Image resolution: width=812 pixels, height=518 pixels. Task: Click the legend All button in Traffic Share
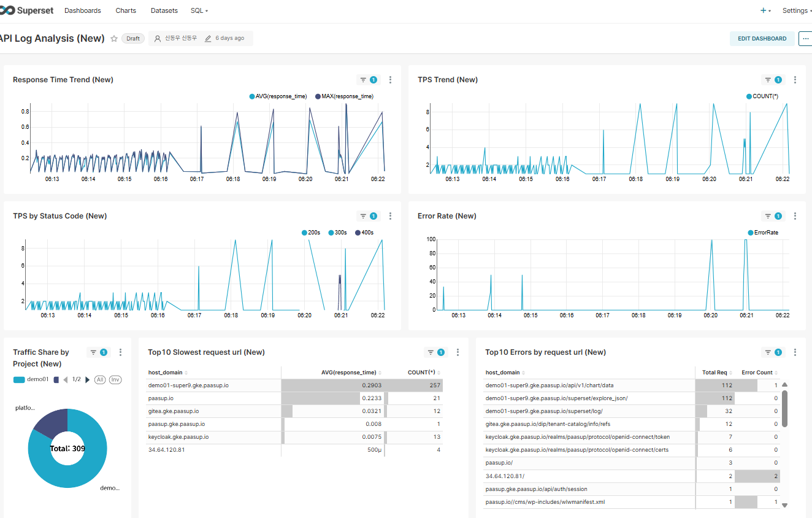click(x=99, y=379)
